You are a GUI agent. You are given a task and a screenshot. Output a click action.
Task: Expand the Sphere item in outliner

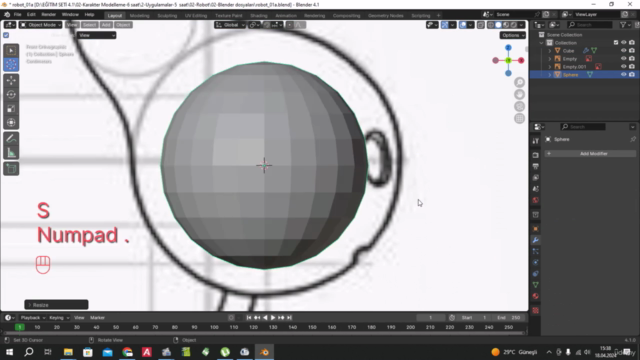pyautogui.click(x=549, y=75)
